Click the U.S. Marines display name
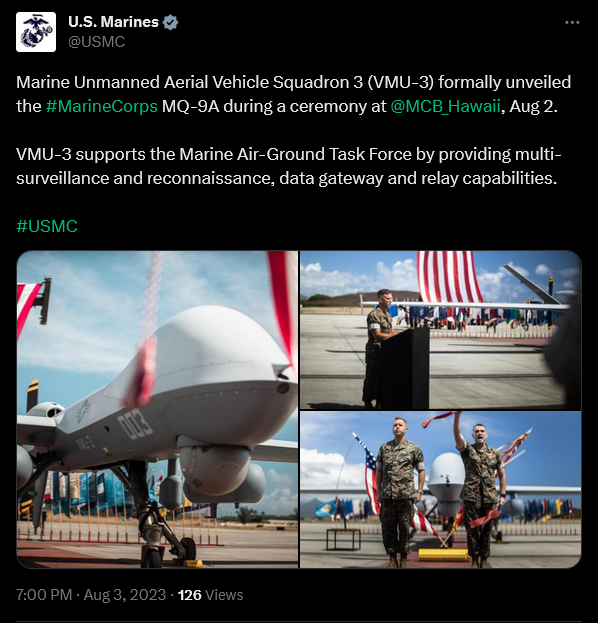This screenshot has width=598, height=623. coord(113,22)
